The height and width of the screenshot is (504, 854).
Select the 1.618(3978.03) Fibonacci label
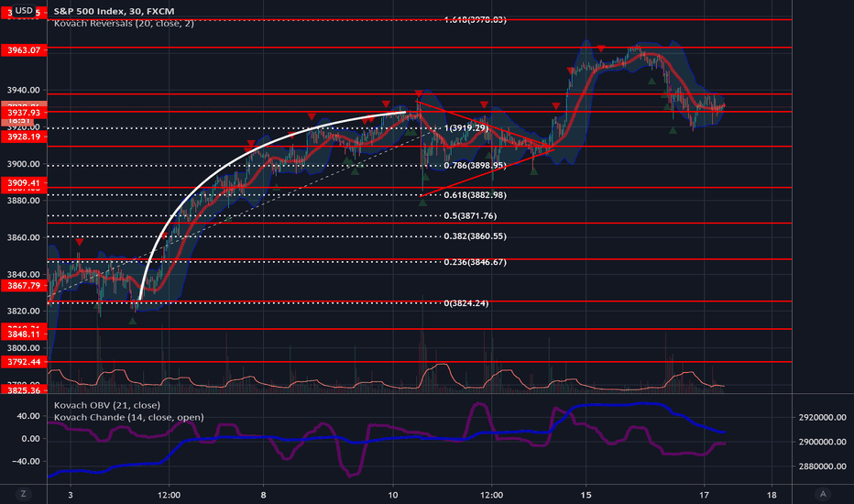coord(475,19)
